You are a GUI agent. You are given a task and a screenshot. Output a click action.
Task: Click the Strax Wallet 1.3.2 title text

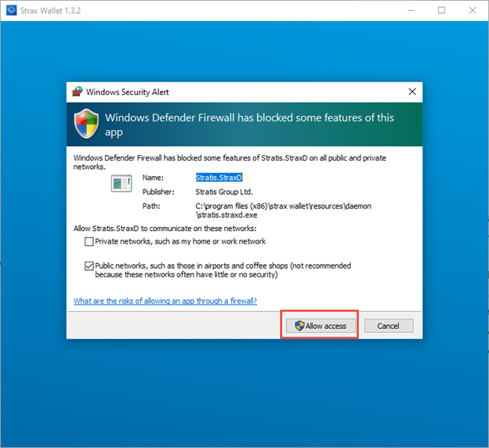(x=50, y=11)
